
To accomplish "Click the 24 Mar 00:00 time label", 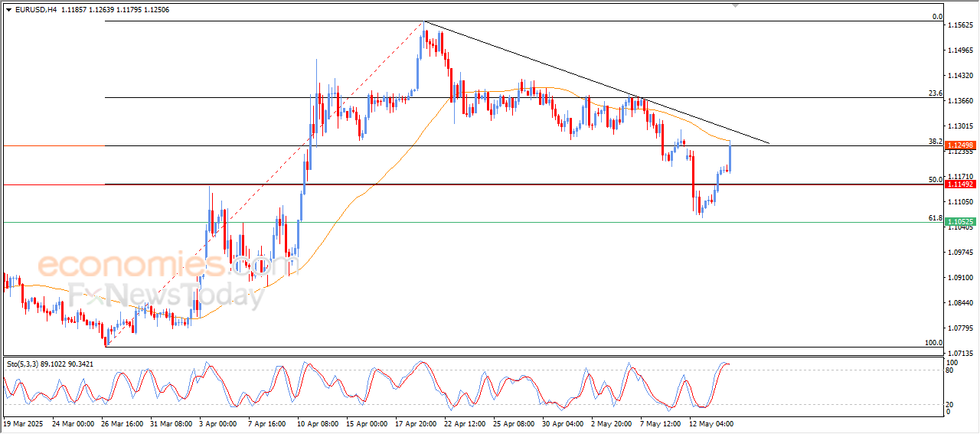I will 73,423.
